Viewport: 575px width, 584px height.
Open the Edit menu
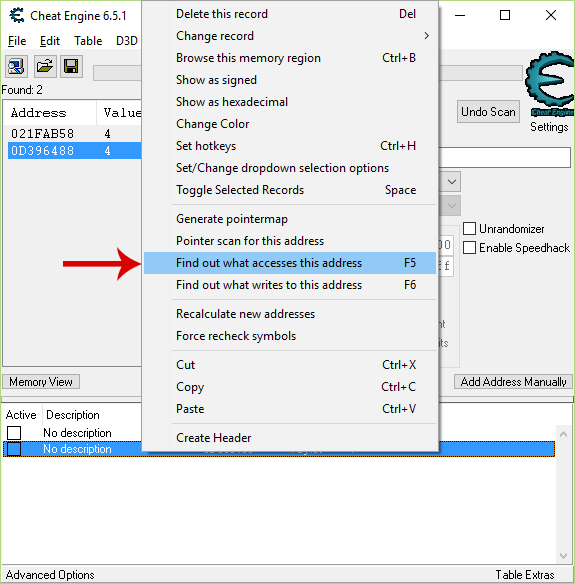pyautogui.click(x=50, y=41)
